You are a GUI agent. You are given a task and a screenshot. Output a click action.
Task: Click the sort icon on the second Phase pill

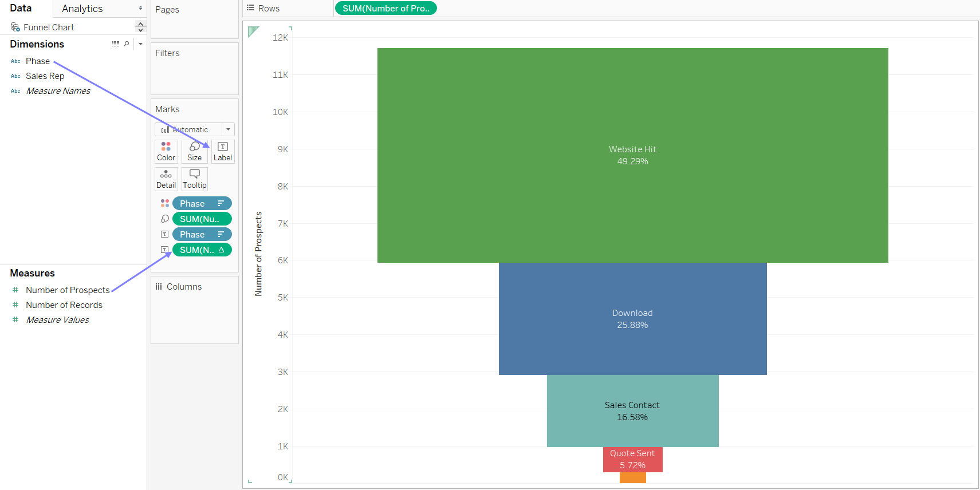coord(221,234)
